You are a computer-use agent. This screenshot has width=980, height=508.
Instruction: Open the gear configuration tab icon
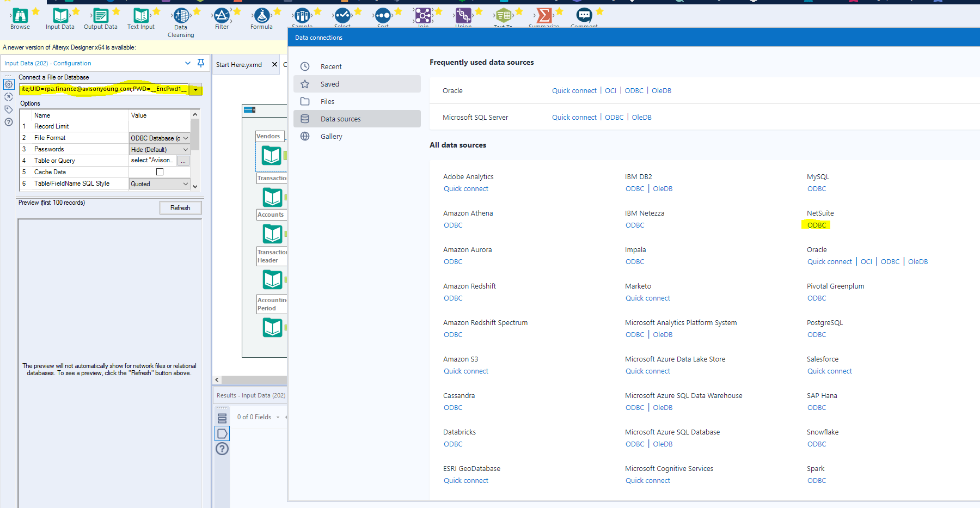(9, 84)
